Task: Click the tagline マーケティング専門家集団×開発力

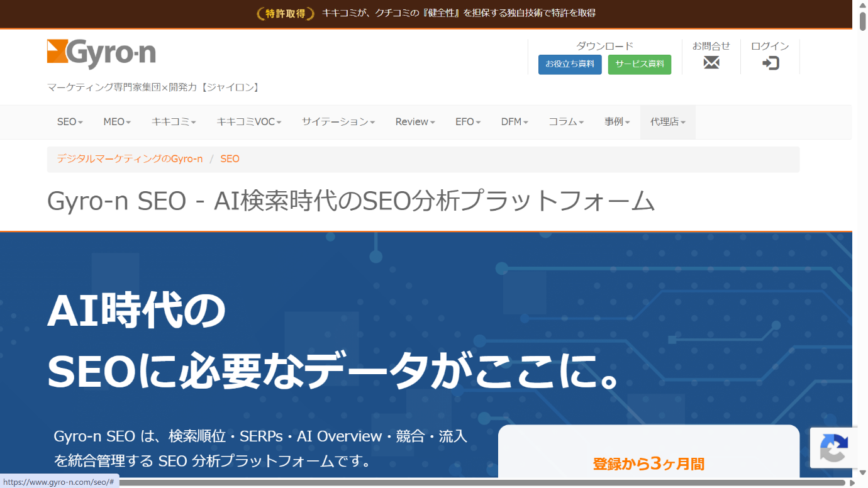Action: (x=154, y=87)
